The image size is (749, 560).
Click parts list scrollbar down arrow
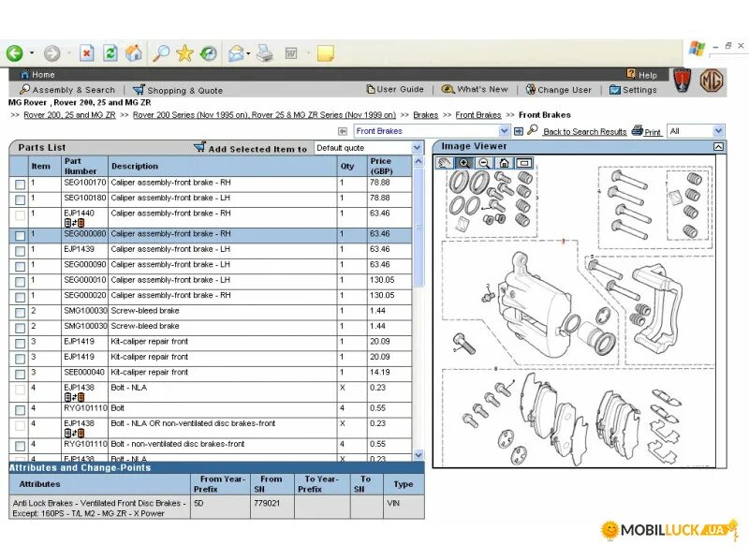pos(419,455)
